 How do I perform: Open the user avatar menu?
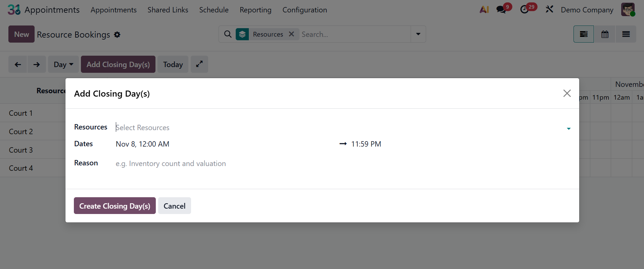(x=628, y=10)
